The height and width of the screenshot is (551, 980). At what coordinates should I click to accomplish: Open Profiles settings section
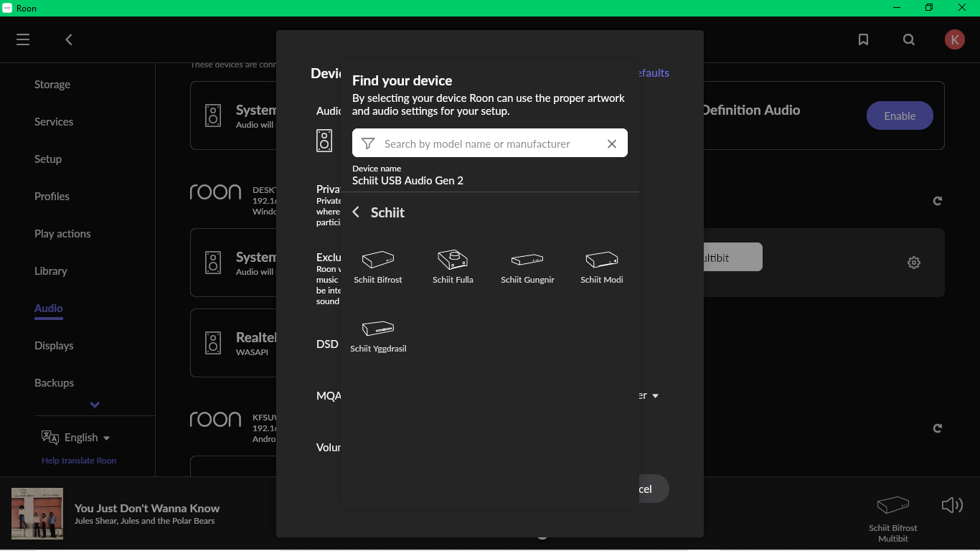(52, 197)
